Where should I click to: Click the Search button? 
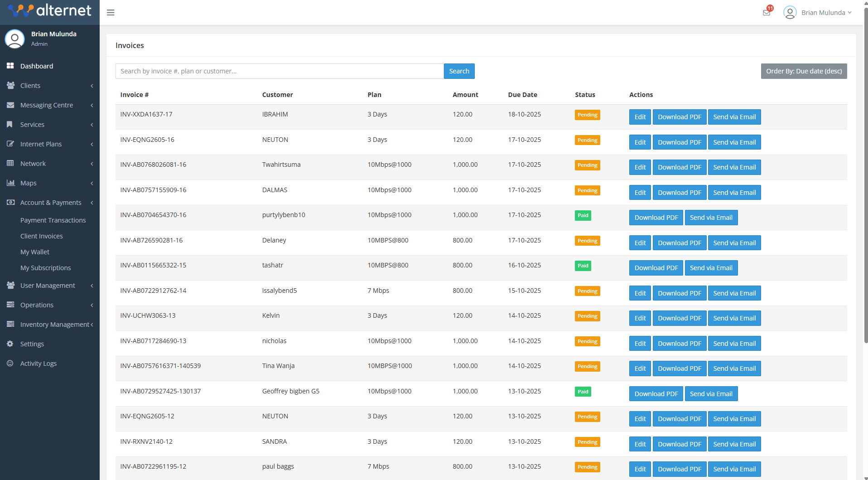[x=459, y=71]
